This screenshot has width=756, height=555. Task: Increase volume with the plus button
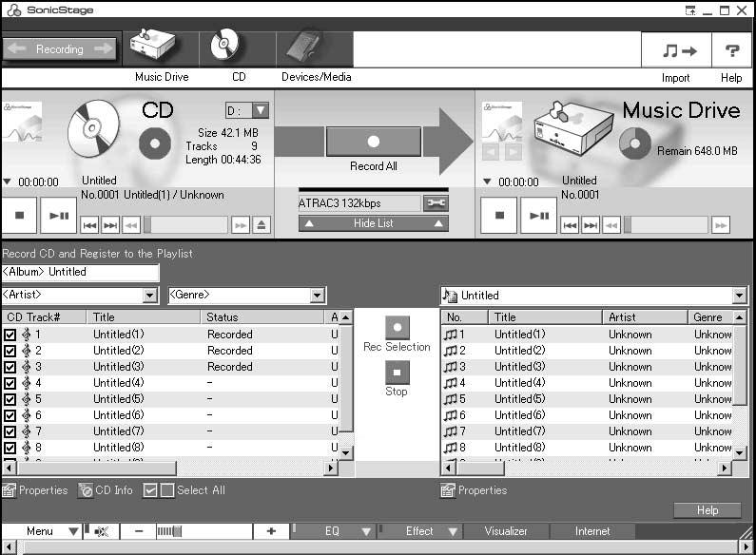point(271,531)
